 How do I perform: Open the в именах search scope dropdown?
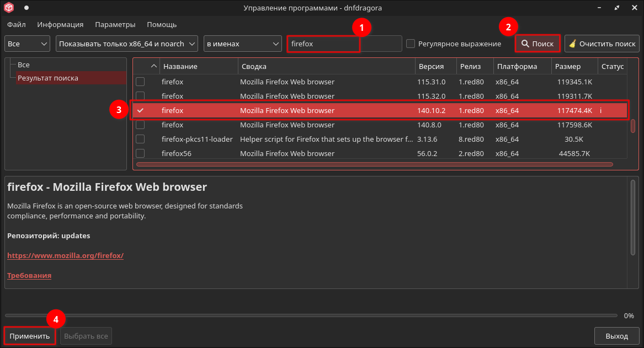click(243, 44)
